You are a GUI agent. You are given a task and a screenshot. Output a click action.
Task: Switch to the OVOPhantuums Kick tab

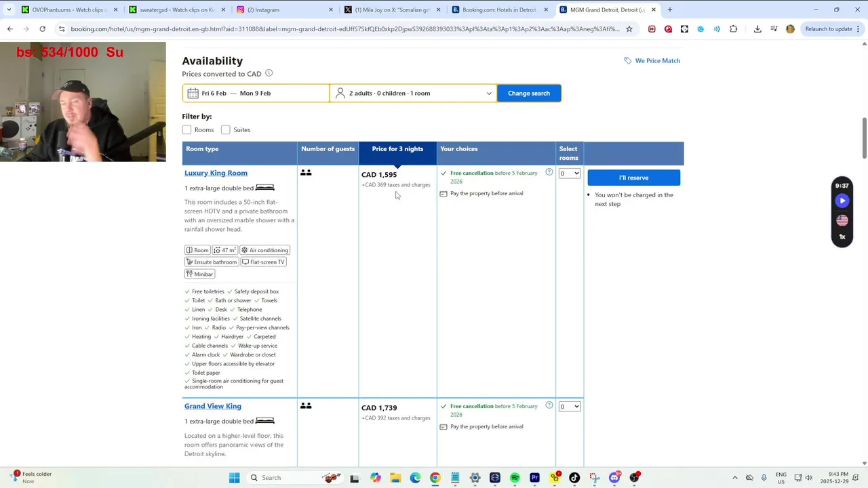click(69, 9)
